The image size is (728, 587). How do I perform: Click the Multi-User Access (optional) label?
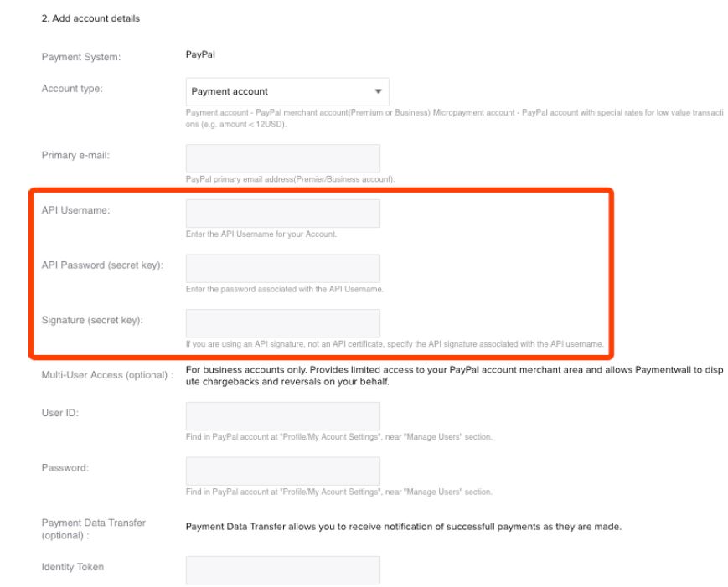tap(108, 375)
